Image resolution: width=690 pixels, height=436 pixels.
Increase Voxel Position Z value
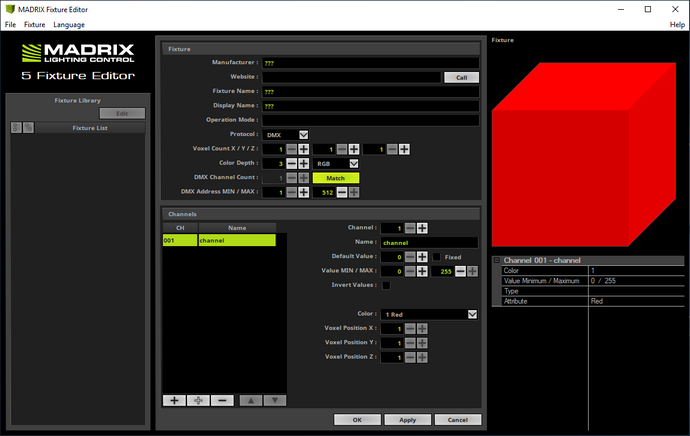point(422,357)
